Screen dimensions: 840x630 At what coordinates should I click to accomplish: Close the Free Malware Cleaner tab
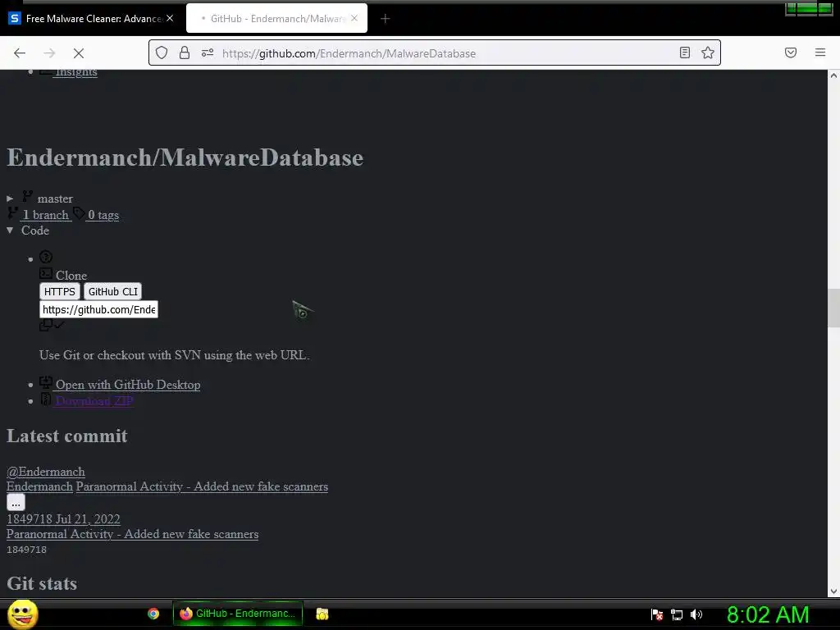pos(170,18)
